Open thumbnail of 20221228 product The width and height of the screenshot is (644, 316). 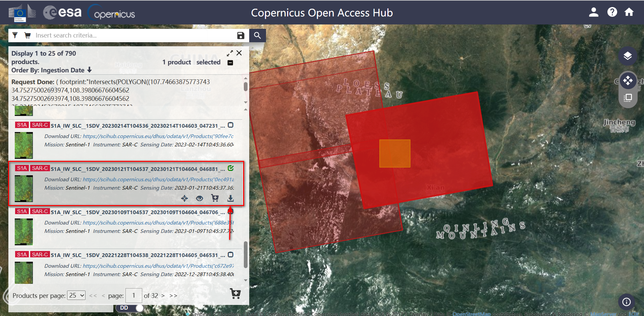click(x=24, y=273)
